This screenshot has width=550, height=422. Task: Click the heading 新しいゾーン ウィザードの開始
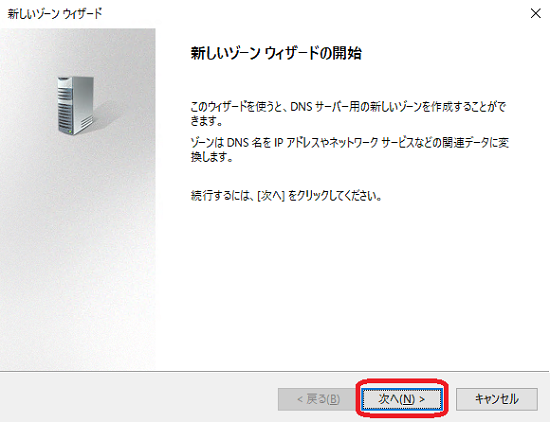pos(276,53)
